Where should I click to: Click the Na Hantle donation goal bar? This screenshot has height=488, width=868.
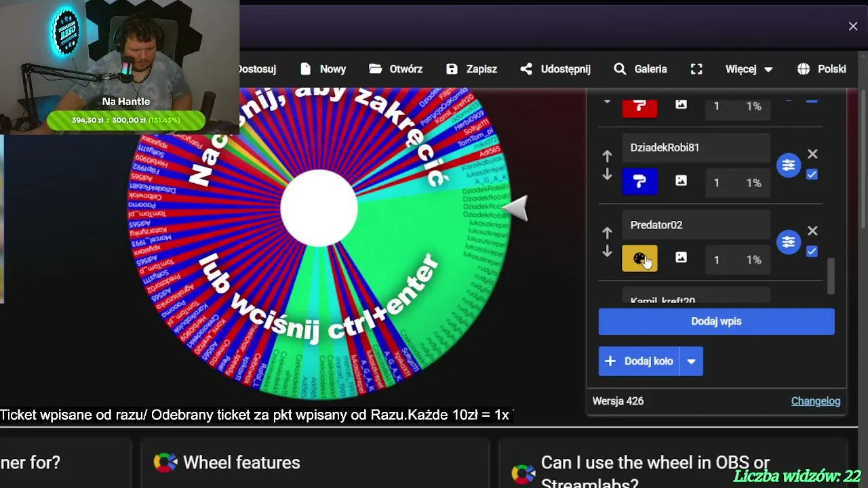[126, 120]
